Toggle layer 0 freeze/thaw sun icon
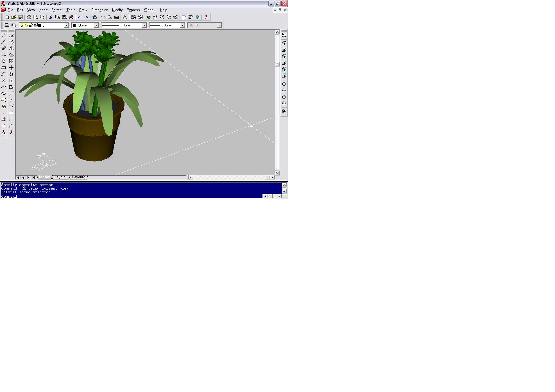This screenshot has height=392, width=555. pos(26,25)
